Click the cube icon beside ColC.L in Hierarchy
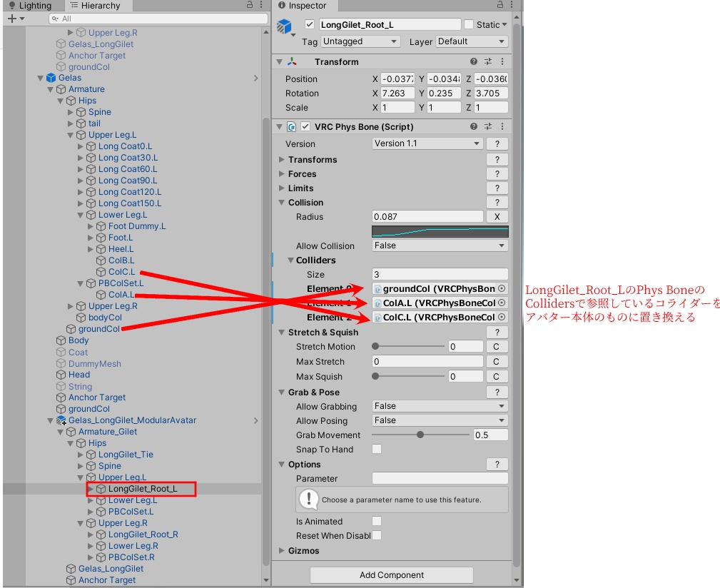 pos(101,272)
